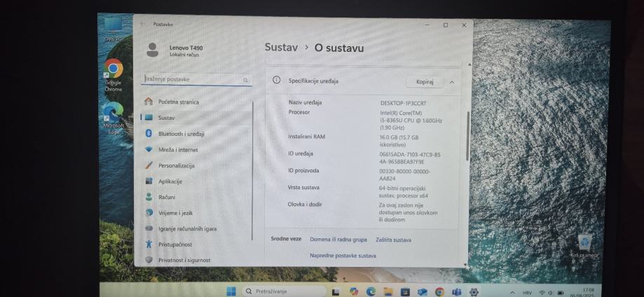Go to Sustav breadcrumb
The width and height of the screenshot is (644, 297).
click(281, 47)
